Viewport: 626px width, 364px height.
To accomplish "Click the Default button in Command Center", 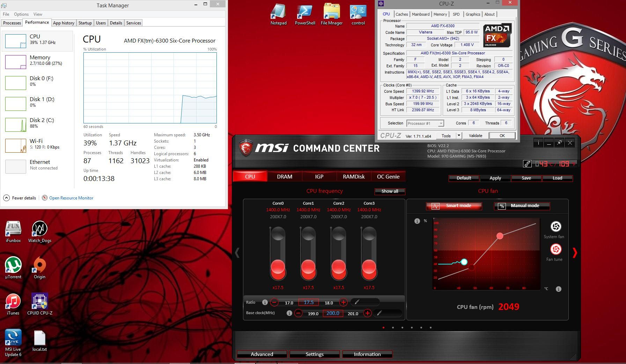I will pos(464,178).
